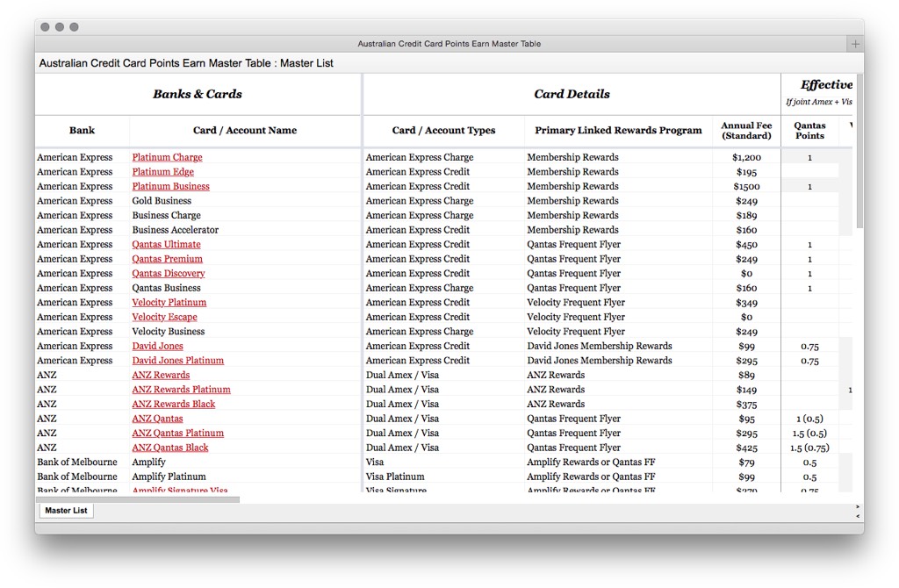
Task: Click the horizontal scrollbar thumb
Action: [x=138, y=499]
